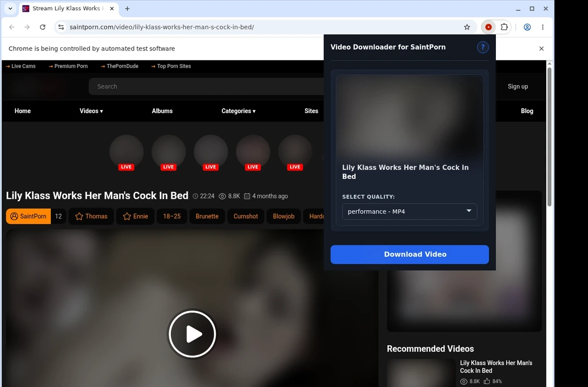Click the clock icon beside 22:24
The height and width of the screenshot is (387, 588).
(x=196, y=196)
